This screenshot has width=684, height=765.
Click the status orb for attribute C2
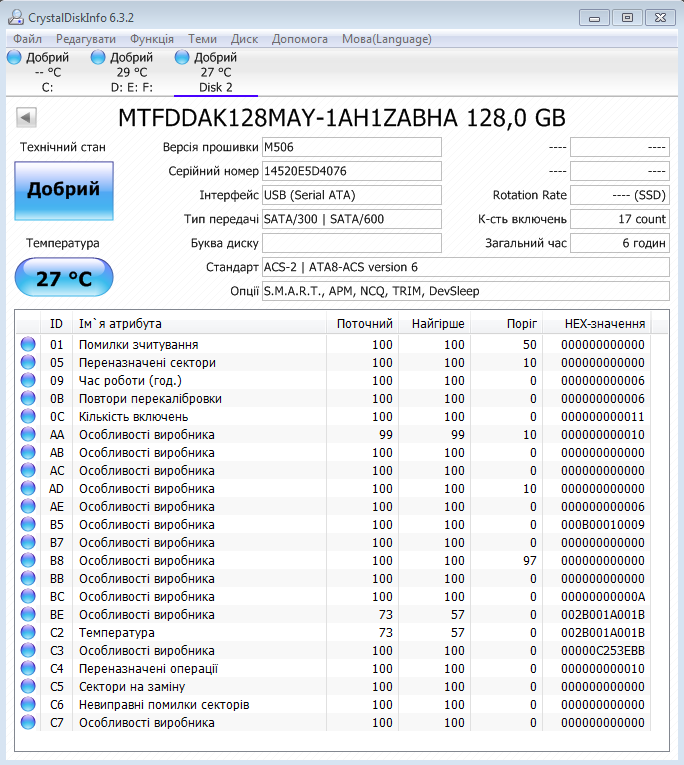pyautogui.click(x=28, y=632)
